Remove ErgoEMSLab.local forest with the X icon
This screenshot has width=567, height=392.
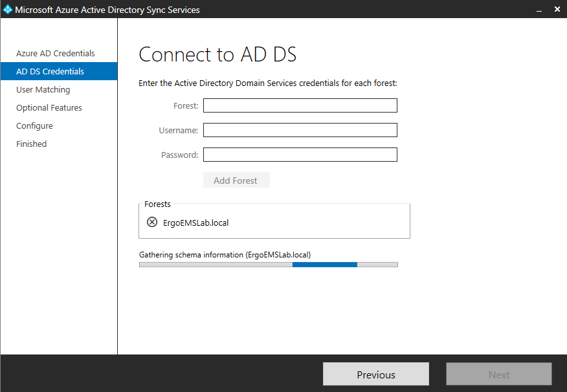point(152,221)
